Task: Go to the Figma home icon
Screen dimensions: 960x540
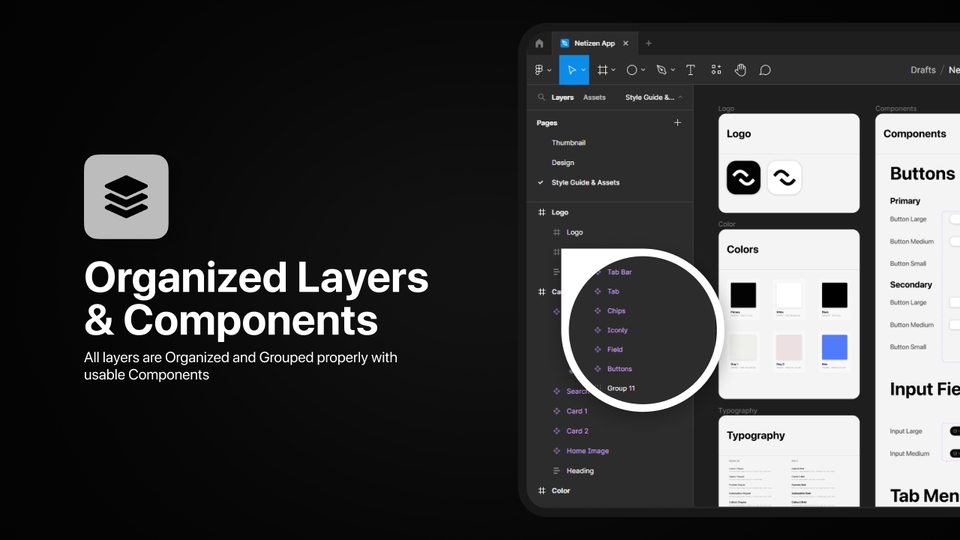Action: point(539,43)
